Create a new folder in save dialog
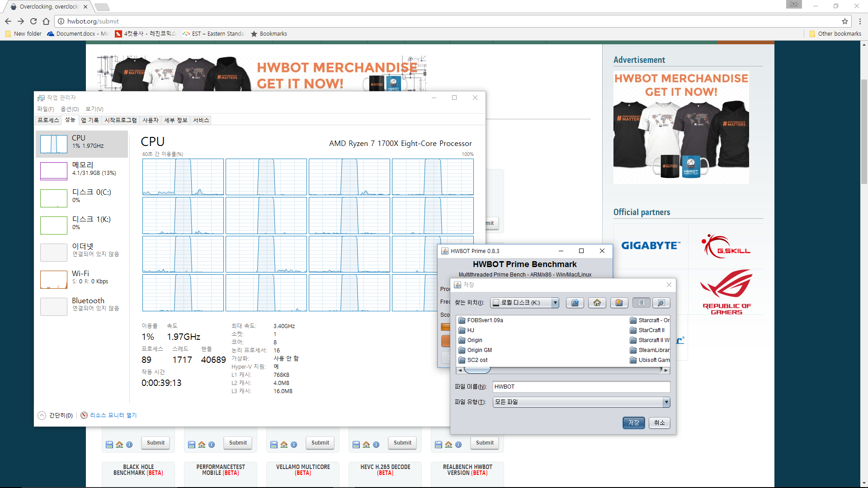The image size is (868, 488). [x=619, y=303]
